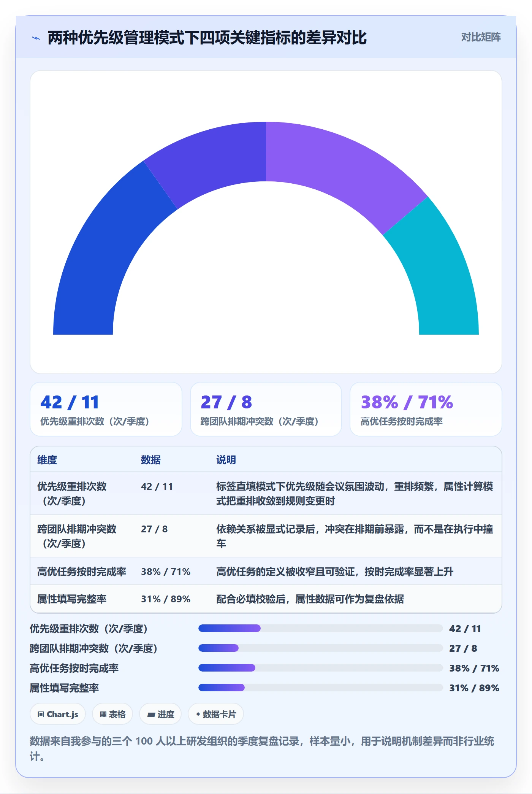Click the footnote starting 数据来自我参与的三个

point(262,748)
